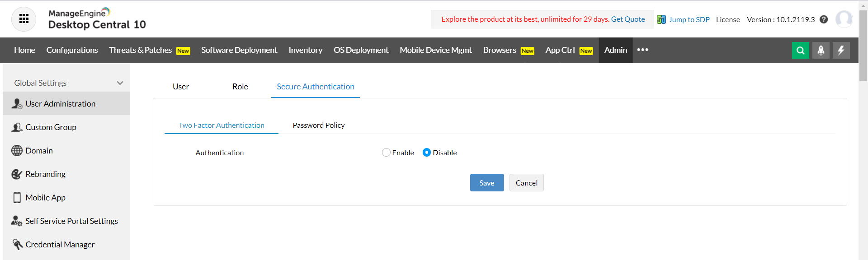
Task: Collapse the Global Settings section chevron
Action: [x=120, y=83]
